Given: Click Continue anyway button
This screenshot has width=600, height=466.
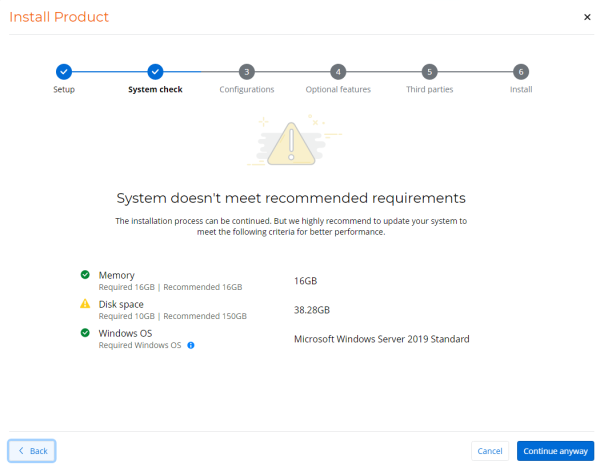Looking at the screenshot, I should (x=555, y=451).
